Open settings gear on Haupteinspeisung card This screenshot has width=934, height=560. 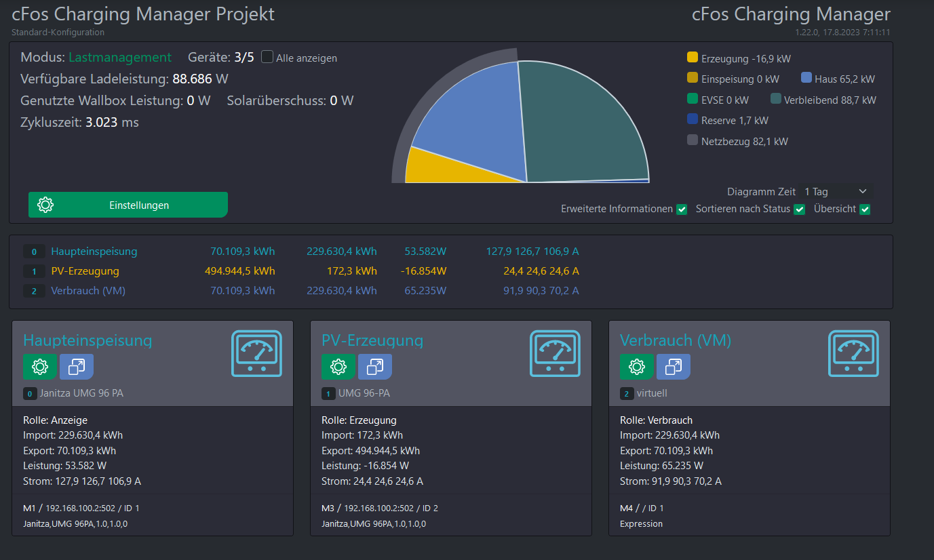click(x=40, y=367)
